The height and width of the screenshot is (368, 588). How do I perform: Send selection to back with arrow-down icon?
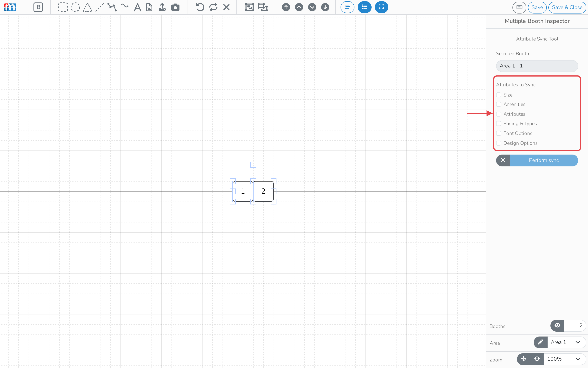click(x=325, y=7)
